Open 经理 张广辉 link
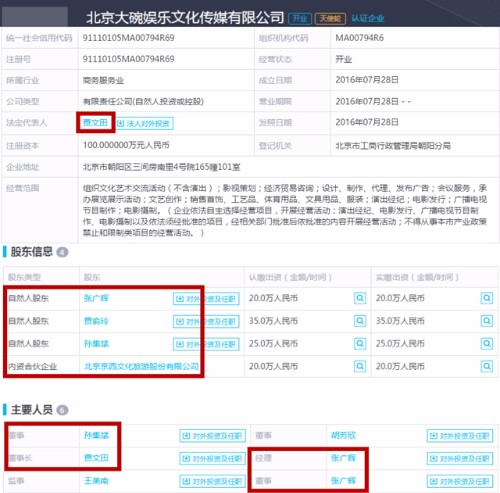The width and height of the screenshot is (500, 493). pos(344,458)
